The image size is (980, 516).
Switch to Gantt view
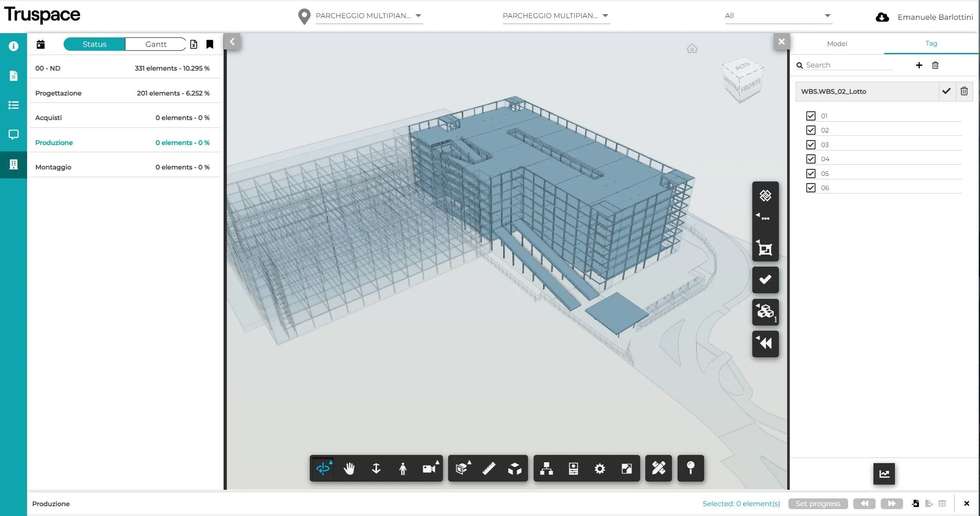click(x=156, y=44)
